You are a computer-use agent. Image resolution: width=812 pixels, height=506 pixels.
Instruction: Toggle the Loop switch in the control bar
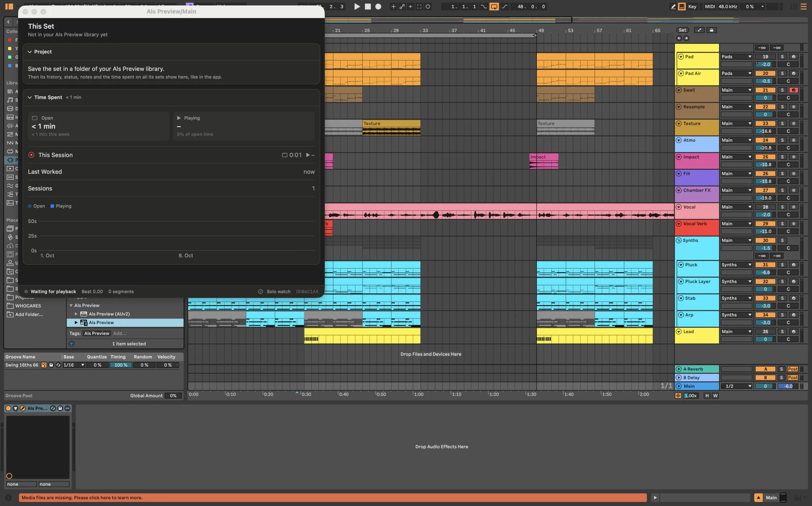coord(494,6)
